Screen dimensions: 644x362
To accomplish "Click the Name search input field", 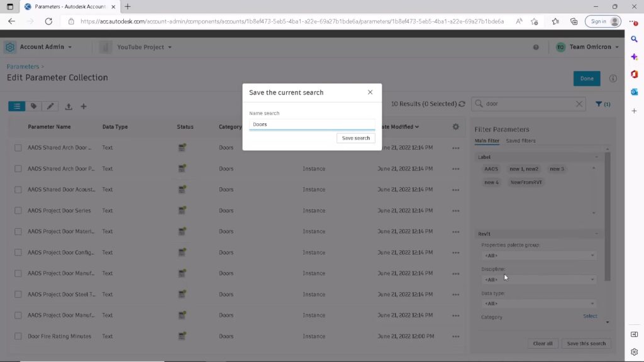I will [311, 124].
